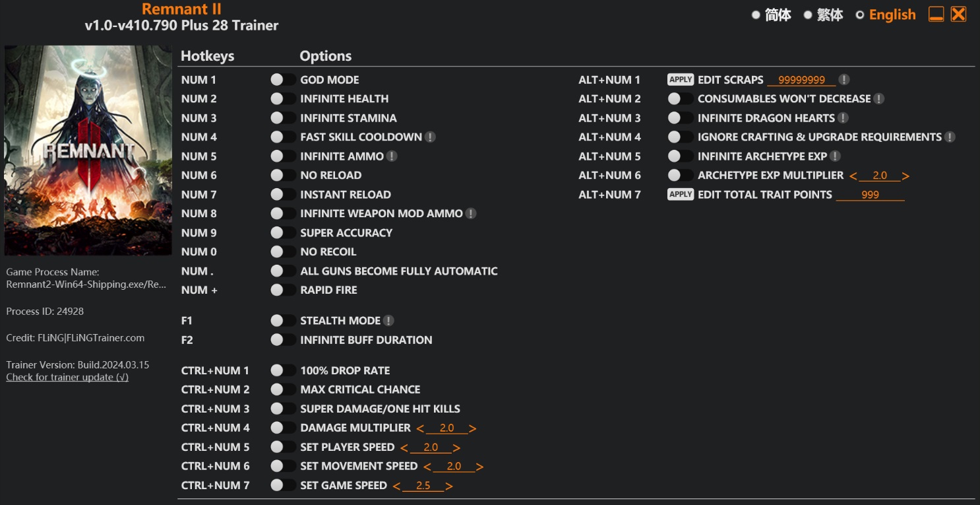The image size is (980, 505).
Task: Click info icon next to Stealth Mode
Action: tap(388, 321)
